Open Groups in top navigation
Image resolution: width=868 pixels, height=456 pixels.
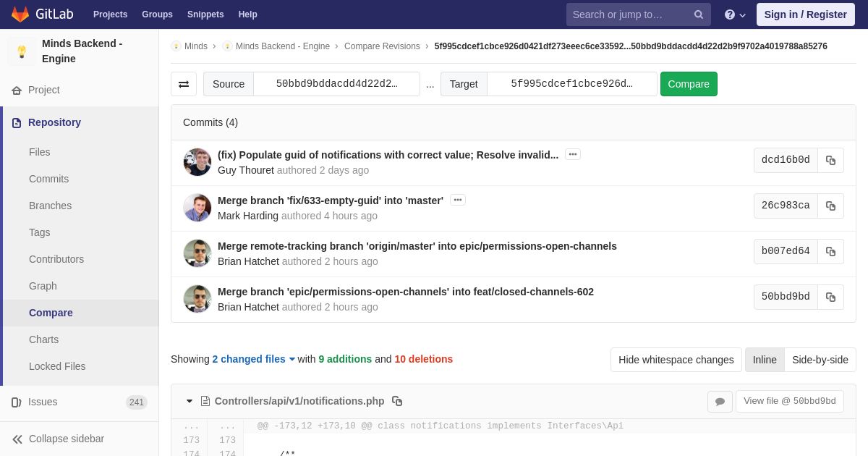click(157, 14)
